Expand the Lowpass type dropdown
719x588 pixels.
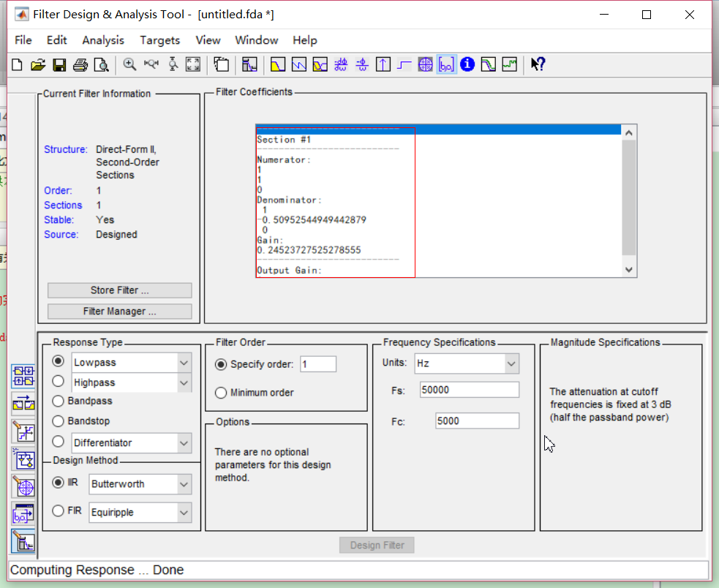coord(184,363)
